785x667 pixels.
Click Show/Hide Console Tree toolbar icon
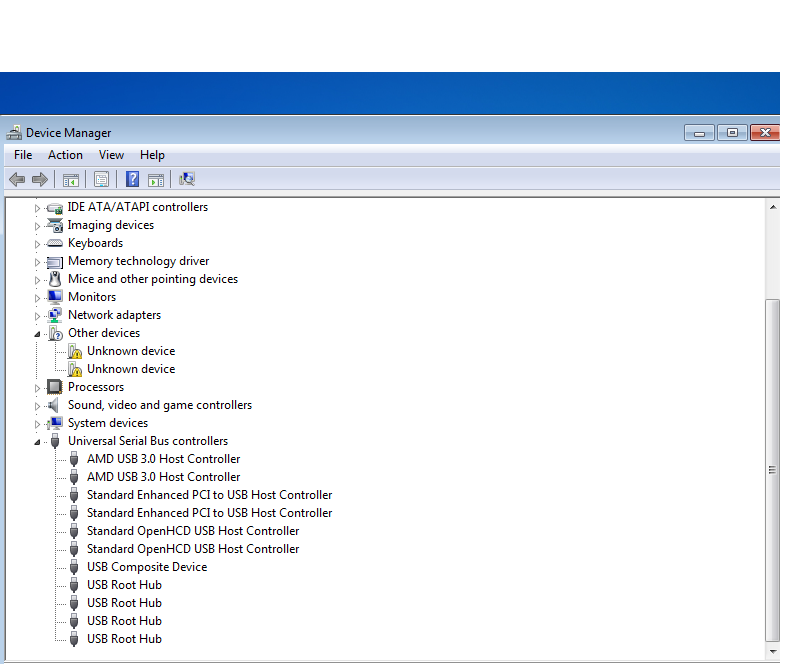[x=71, y=180]
